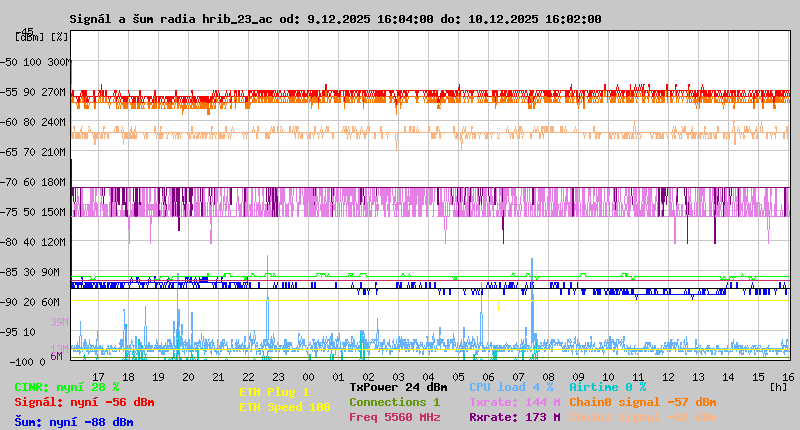Click the '08' hour label on x-axis

point(548,377)
